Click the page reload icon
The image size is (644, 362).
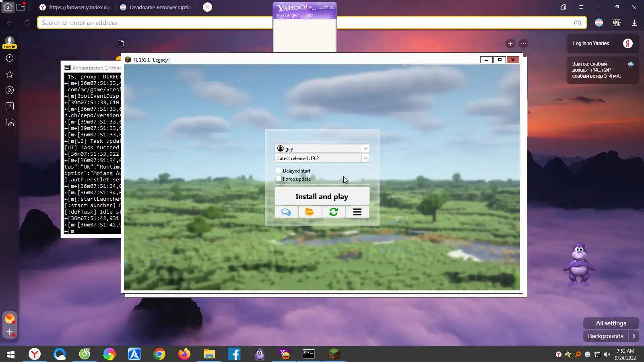pyautogui.click(x=27, y=23)
